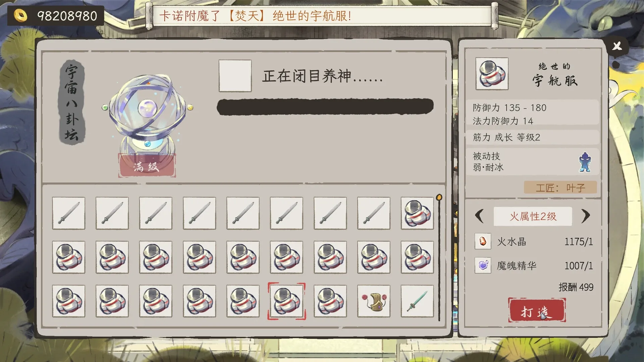Select the spacesuit in the top row
This screenshot has height=362, width=644.
[417, 213]
